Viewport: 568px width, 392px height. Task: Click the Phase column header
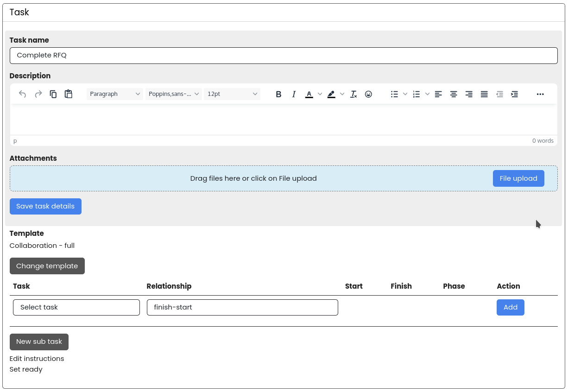[x=454, y=286]
